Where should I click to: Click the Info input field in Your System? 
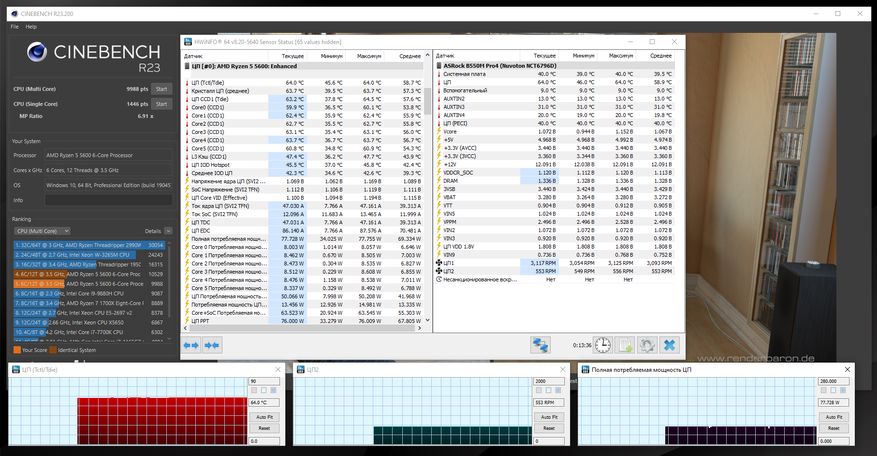click(110, 200)
